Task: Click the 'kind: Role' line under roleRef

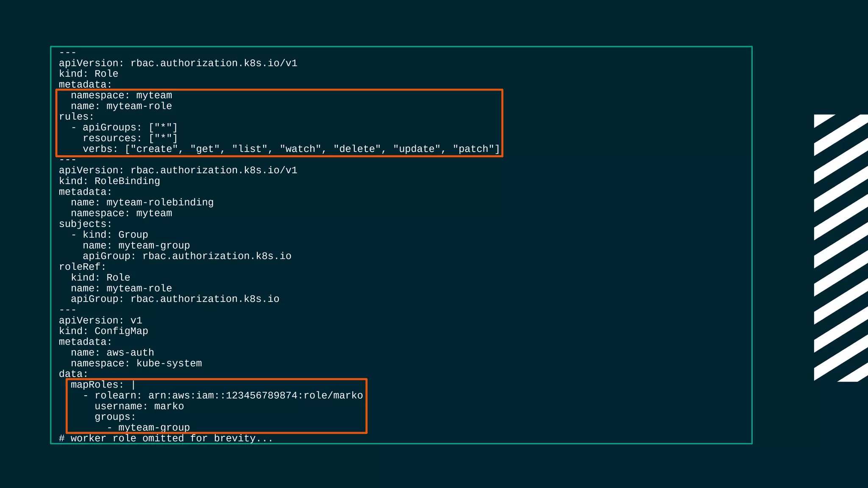Action: click(100, 277)
